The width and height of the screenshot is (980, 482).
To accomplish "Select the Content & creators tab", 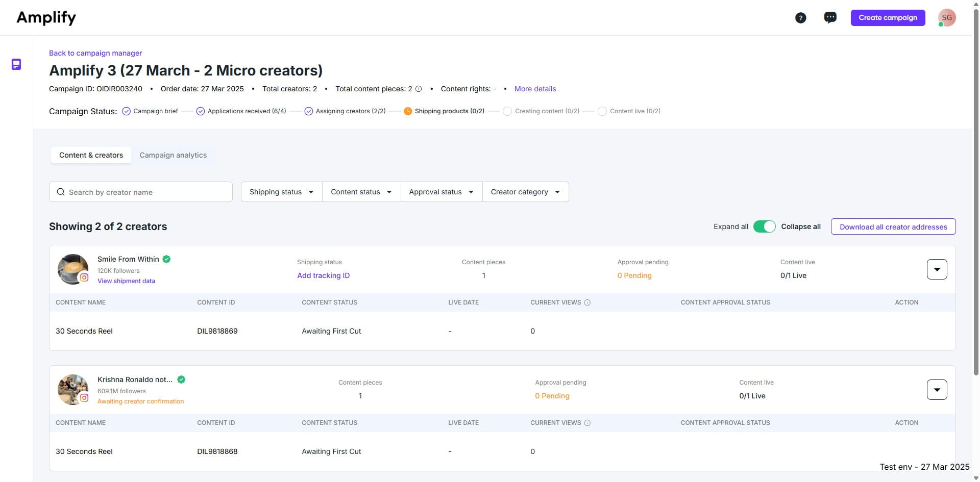I will point(91,155).
